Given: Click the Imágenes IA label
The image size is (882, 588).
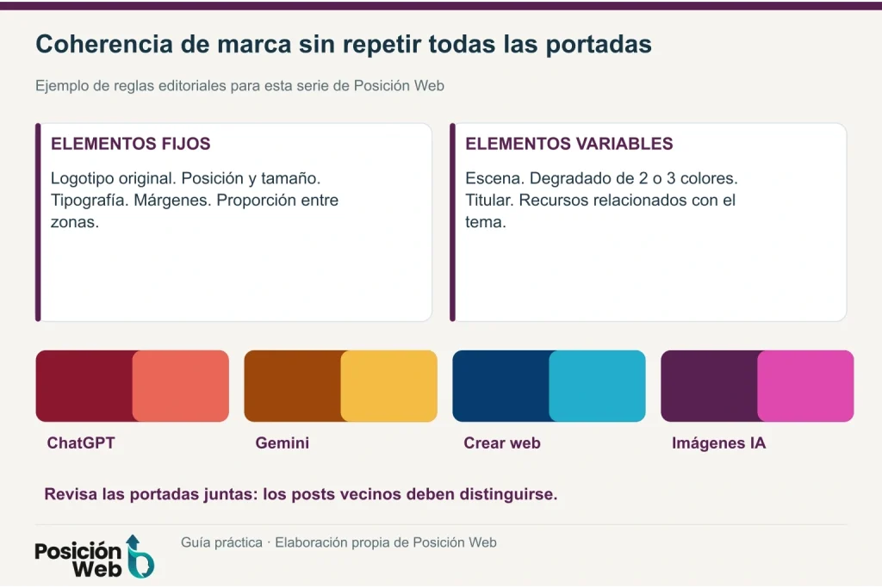Looking at the screenshot, I should (x=719, y=443).
